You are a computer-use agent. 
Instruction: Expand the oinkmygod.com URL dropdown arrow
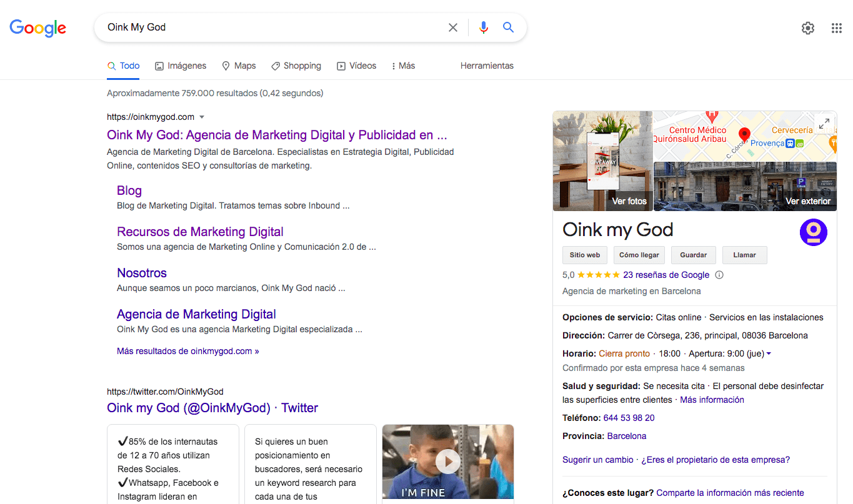pos(202,117)
